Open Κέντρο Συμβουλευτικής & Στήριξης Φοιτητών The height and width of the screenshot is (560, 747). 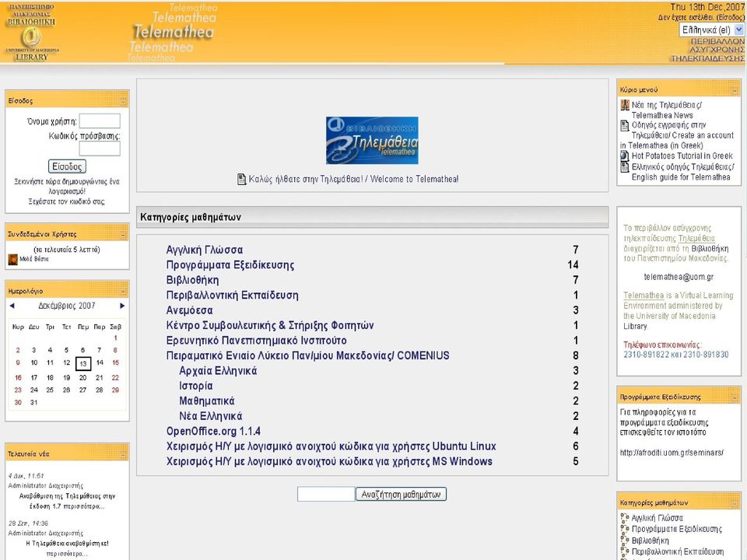pos(270,326)
